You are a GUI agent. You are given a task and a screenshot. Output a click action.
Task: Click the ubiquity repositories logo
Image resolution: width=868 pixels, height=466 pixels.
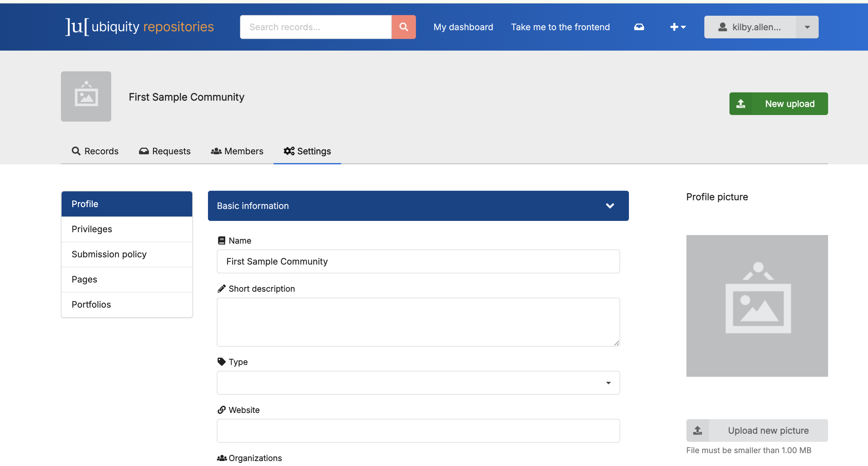[x=139, y=27]
